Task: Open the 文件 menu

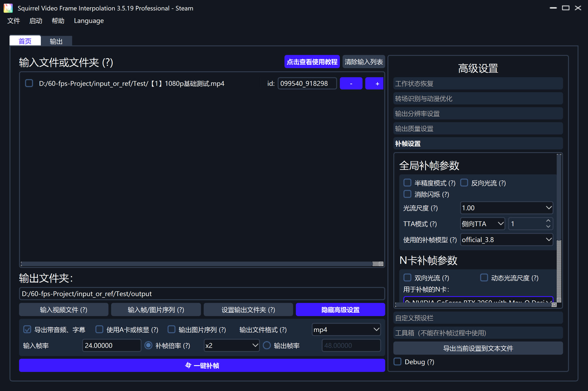Action: point(13,21)
